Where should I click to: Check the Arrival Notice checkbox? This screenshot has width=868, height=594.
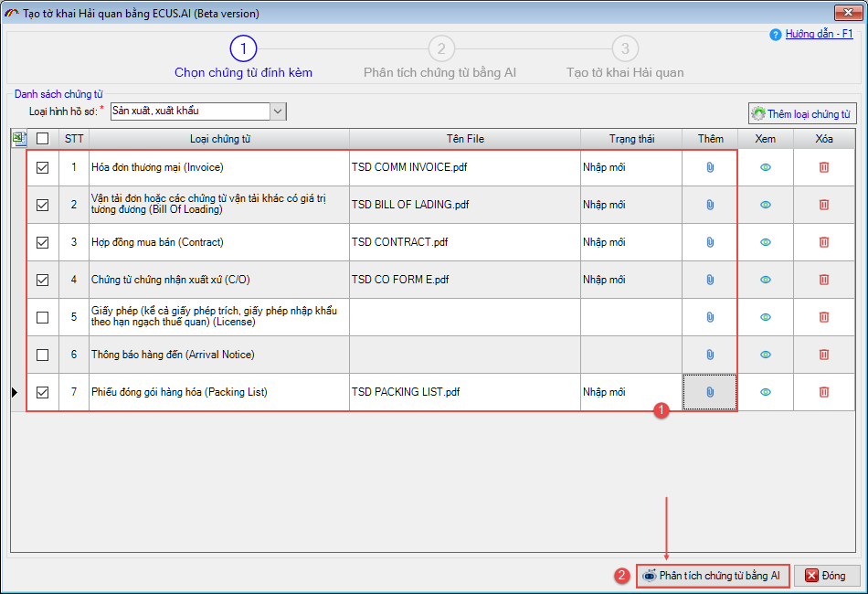42,355
